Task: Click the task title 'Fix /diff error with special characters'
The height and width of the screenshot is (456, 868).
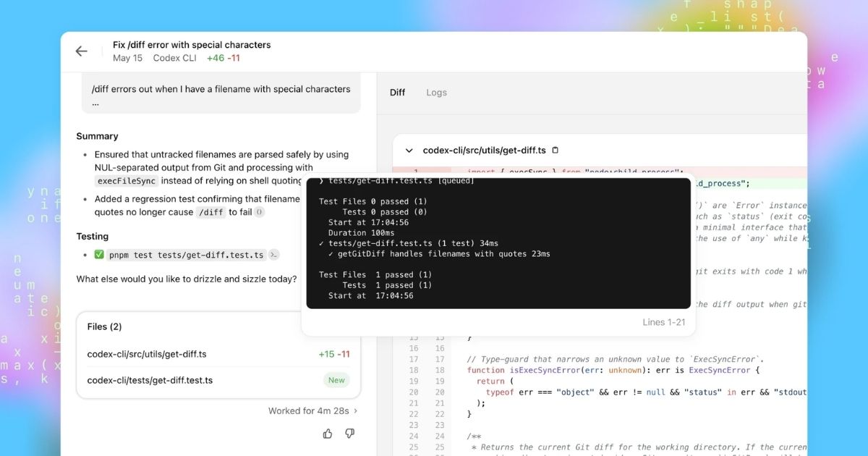Action: [x=192, y=45]
